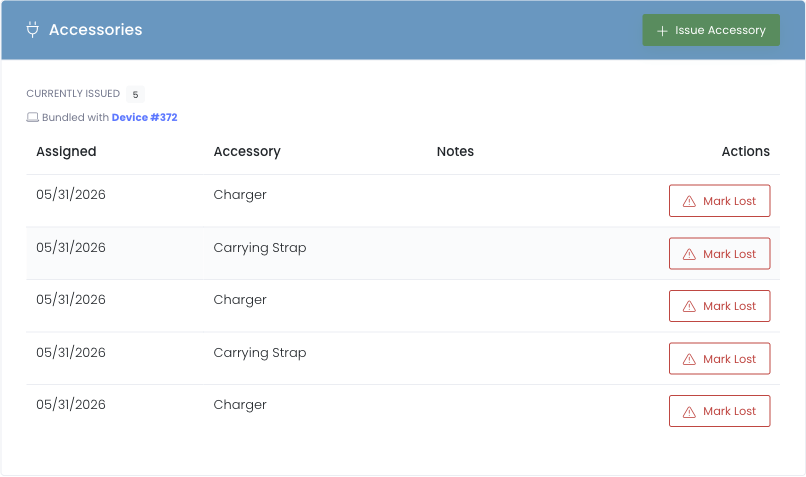Click the count badge showing 5
The width and height of the screenshot is (806, 477).
tap(136, 95)
